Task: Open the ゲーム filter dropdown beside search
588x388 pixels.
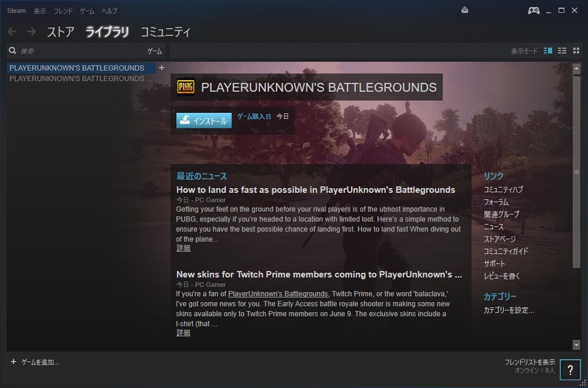Action: (155, 51)
